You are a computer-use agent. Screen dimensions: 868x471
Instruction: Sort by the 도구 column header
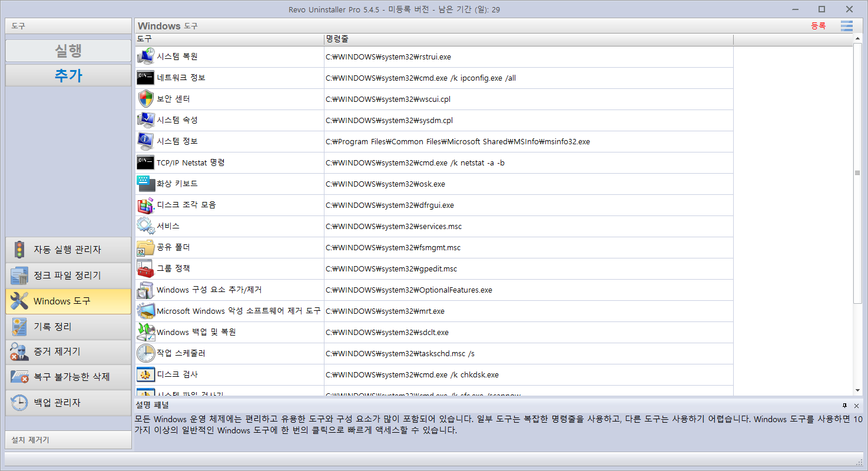click(230, 39)
